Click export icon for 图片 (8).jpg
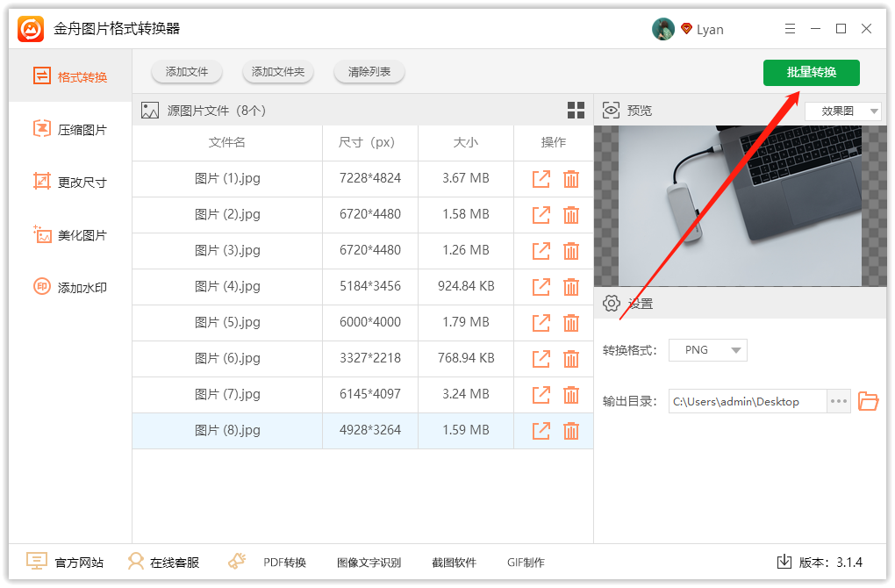The image size is (895, 588). click(x=541, y=430)
